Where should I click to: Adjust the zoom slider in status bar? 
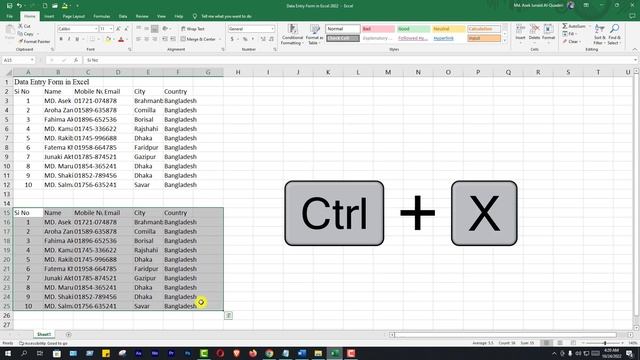click(x=605, y=343)
